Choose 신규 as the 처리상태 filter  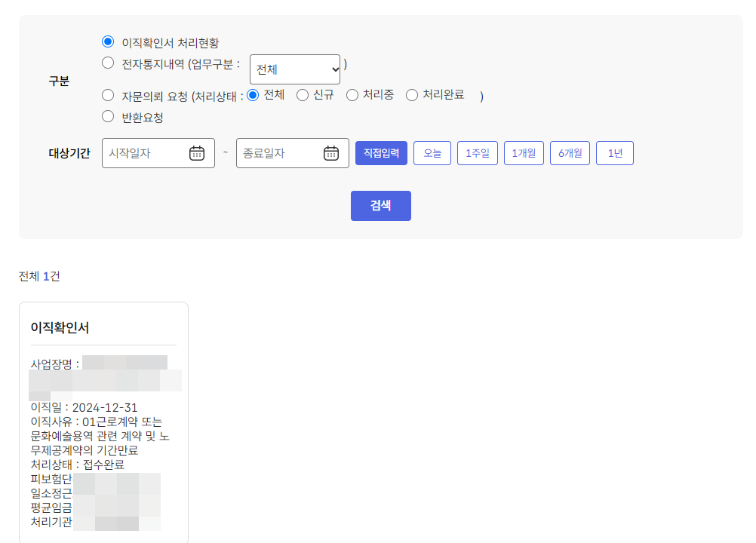click(302, 95)
